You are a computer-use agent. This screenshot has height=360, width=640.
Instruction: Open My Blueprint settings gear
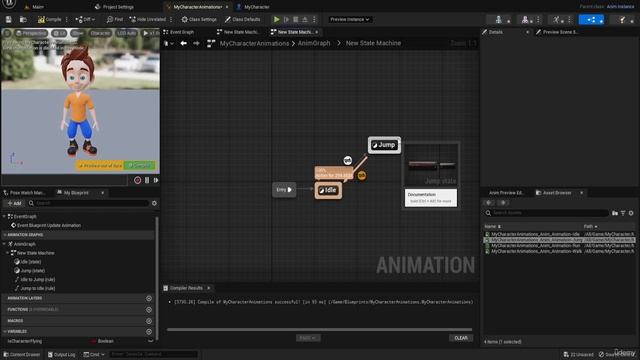click(x=154, y=203)
